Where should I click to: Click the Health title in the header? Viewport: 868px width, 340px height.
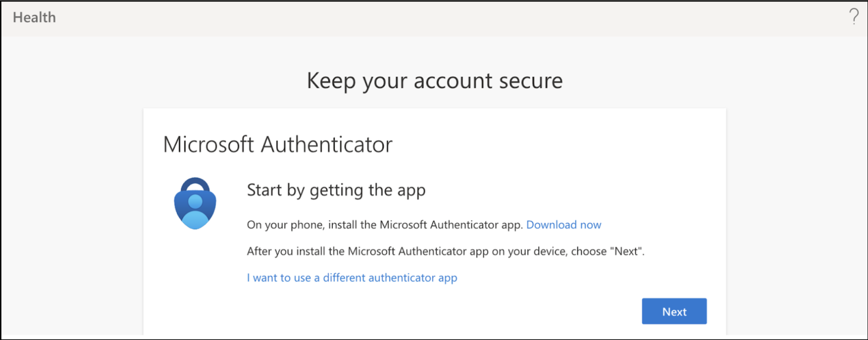click(x=34, y=18)
